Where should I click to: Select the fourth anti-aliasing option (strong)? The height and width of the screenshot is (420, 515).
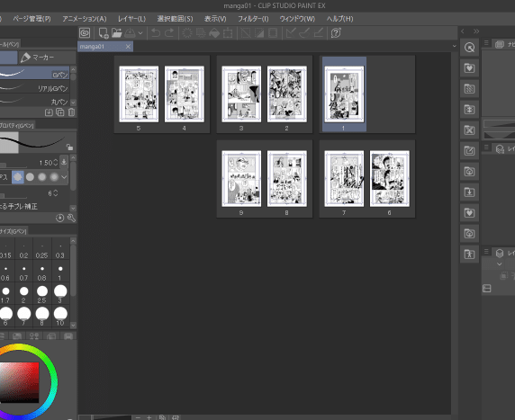point(54,177)
